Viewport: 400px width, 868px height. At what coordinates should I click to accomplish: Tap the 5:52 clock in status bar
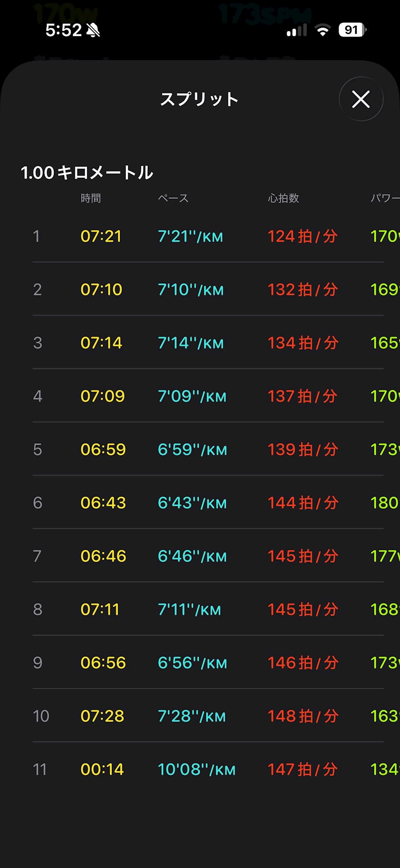point(63,31)
